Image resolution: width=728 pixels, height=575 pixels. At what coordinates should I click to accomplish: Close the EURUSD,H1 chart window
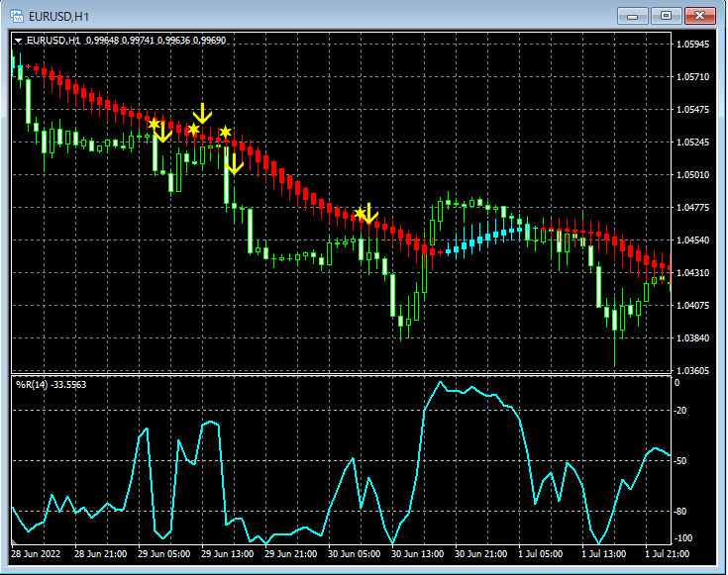pyautogui.click(x=699, y=16)
